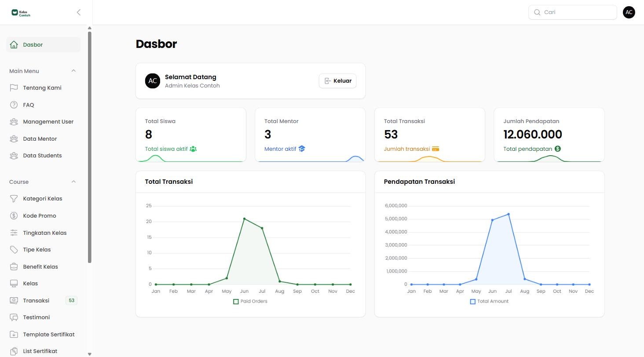Click the Jul data point in Pendapatan Transaksi chart
Image resolution: width=644 pixels, height=357 pixels.
[509, 214]
